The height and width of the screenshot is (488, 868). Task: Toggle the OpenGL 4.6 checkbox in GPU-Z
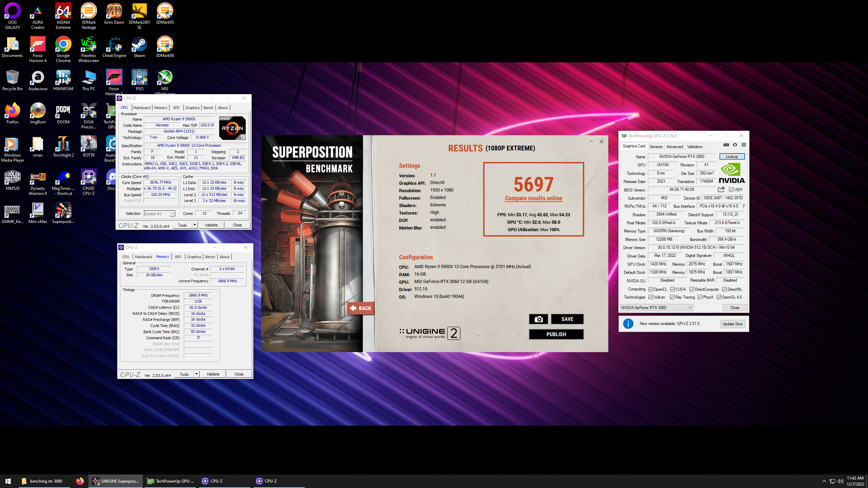[719, 297]
